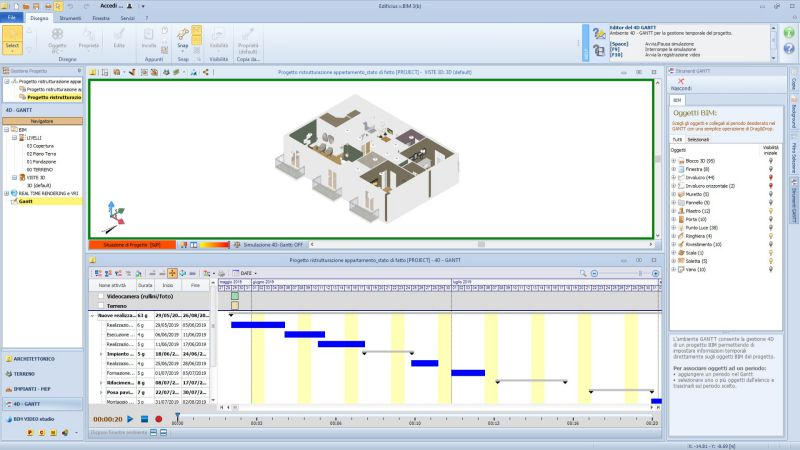The height and width of the screenshot is (450, 800).
Task: Expand the Muretto (5) object node
Action: [x=673, y=194]
